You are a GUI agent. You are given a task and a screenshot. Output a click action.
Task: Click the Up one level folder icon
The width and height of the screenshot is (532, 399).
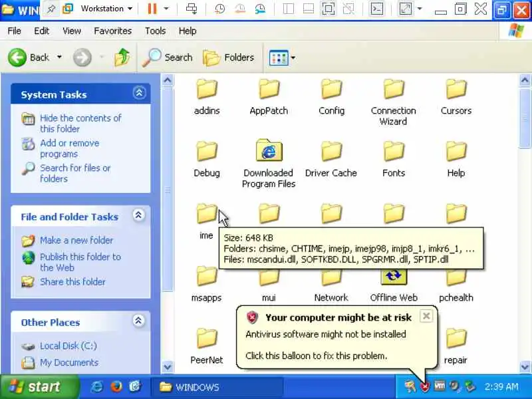(x=122, y=57)
